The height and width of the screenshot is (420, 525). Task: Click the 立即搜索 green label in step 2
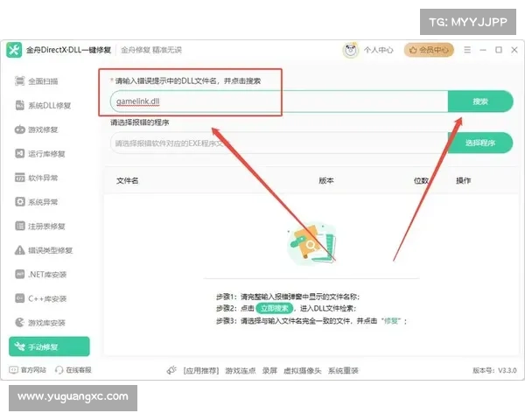pos(275,308)
